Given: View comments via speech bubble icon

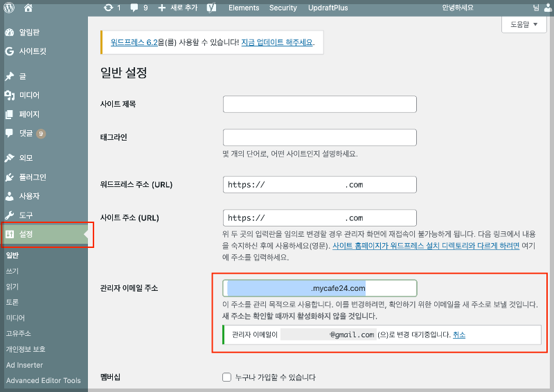Looking at the screenshot, I should 134,8.
